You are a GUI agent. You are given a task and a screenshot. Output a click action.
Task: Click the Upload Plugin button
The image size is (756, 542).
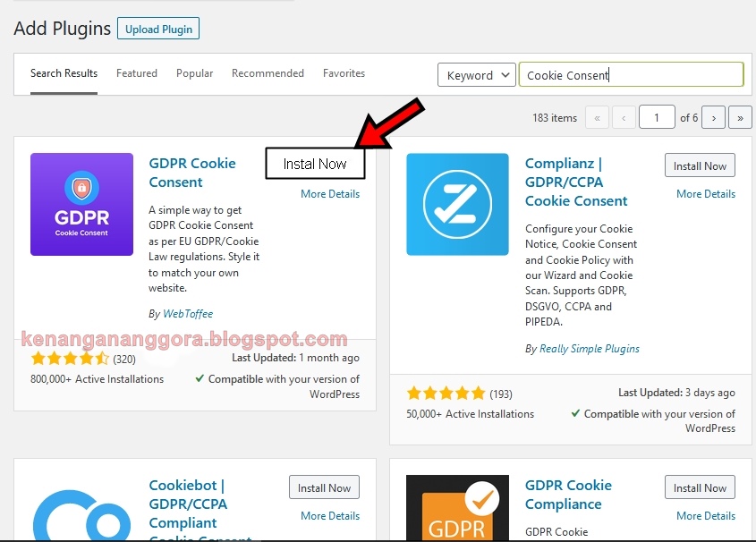pyautogui.click(x=158, y=29)
